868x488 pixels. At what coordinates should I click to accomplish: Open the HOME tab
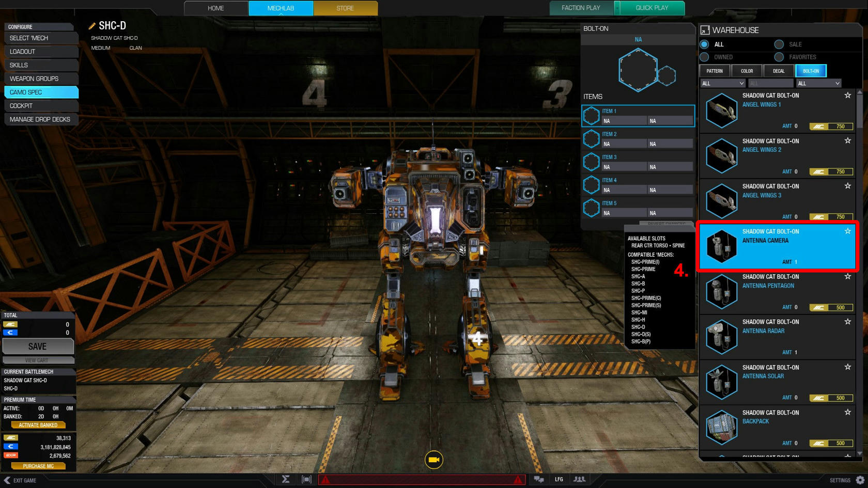tap(216, 8)
